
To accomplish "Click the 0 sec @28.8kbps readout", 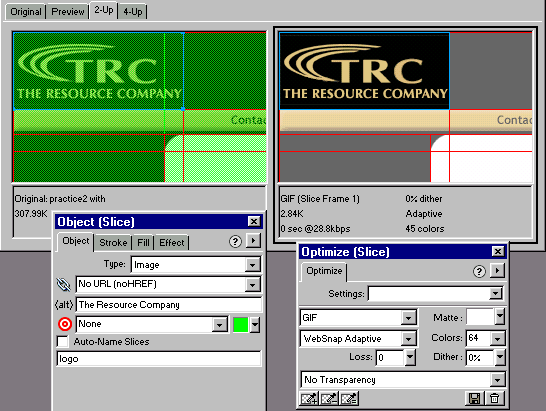I will click(x=315, y=229).
